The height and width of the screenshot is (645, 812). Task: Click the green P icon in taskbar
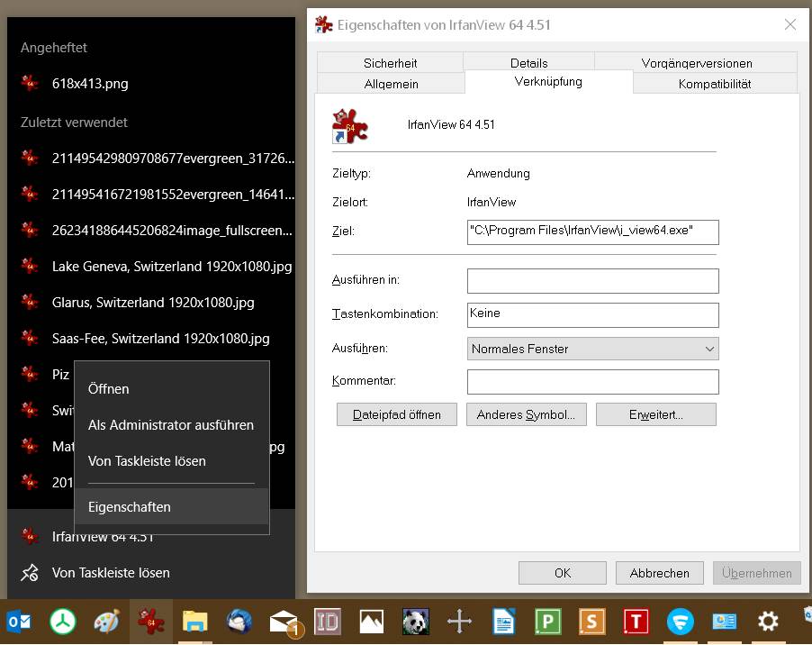point(547,622)
